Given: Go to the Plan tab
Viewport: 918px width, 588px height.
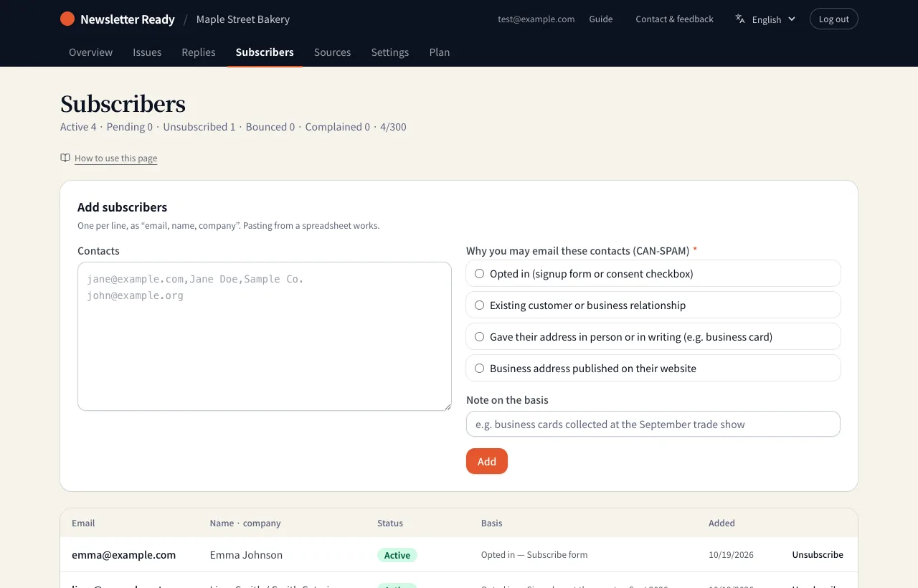Looking at the screenshot, I should [440, 52].
